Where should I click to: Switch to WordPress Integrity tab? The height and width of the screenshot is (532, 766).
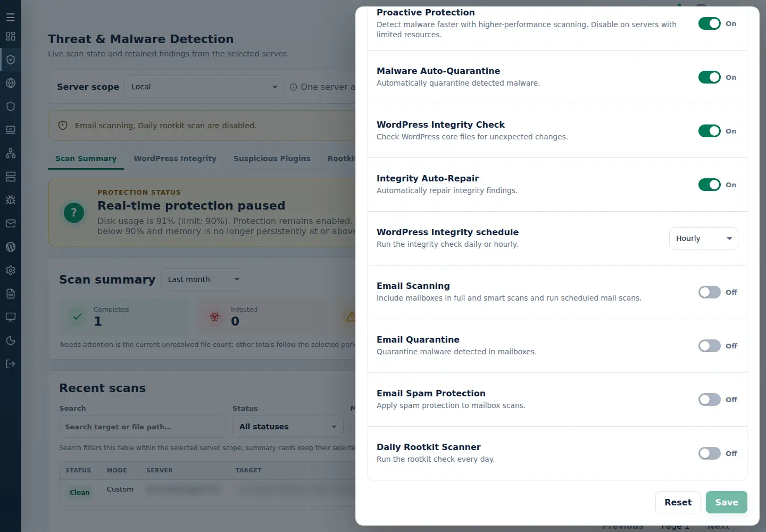[175, 159]
